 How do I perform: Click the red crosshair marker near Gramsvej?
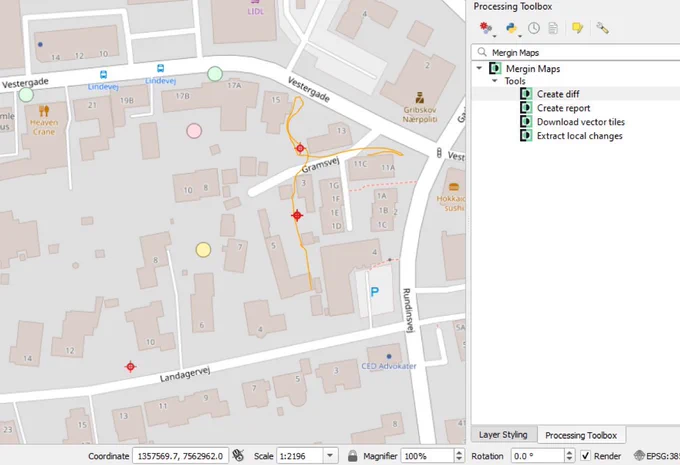pos(300,148)
